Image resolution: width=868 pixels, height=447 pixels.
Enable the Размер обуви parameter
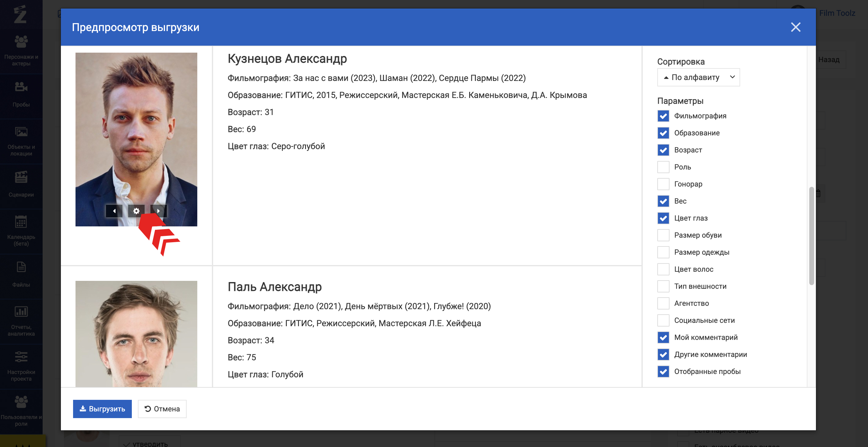pos(663,235)
